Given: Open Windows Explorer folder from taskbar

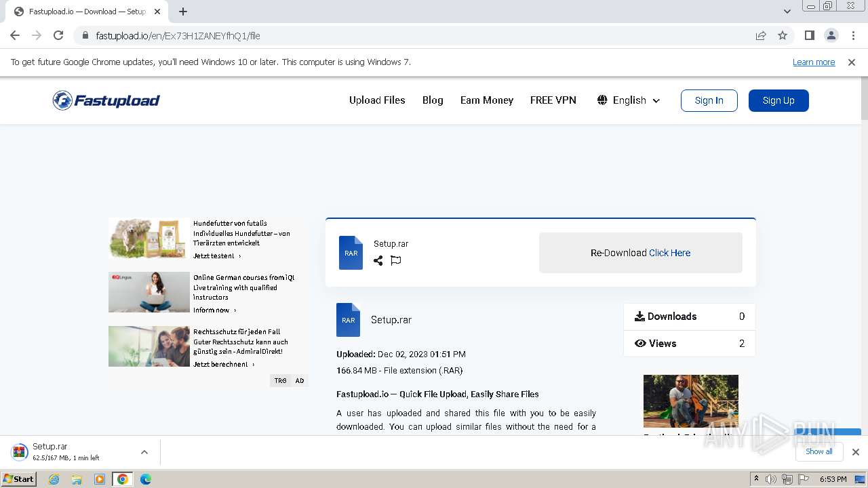Looking at the screenshot, I should [77, 479].
